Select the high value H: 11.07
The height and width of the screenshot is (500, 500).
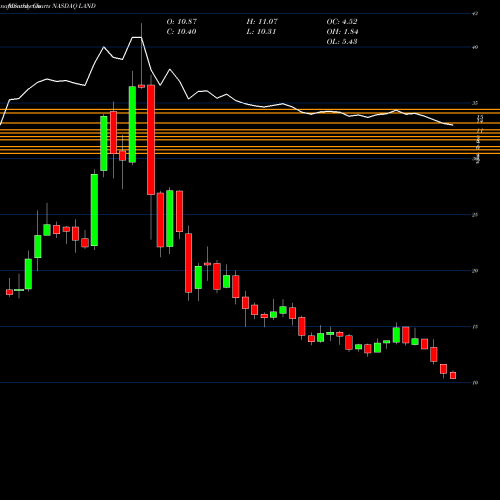262,22
